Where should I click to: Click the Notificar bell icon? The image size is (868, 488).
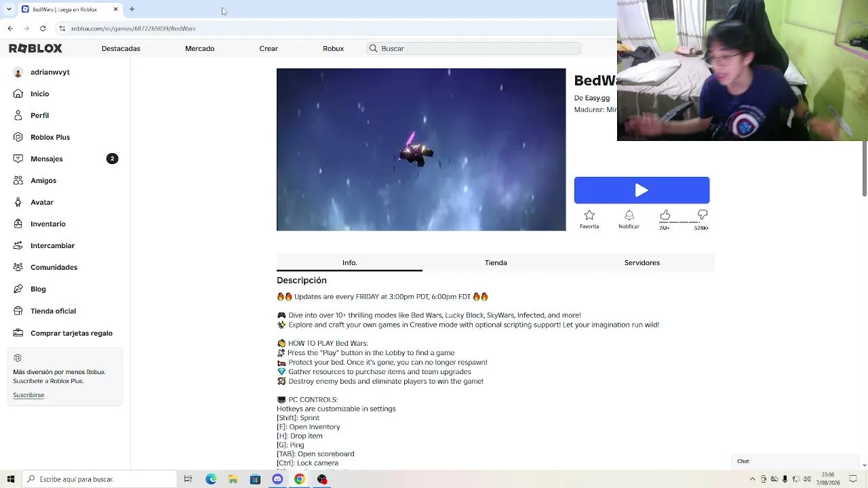[629, 216]
